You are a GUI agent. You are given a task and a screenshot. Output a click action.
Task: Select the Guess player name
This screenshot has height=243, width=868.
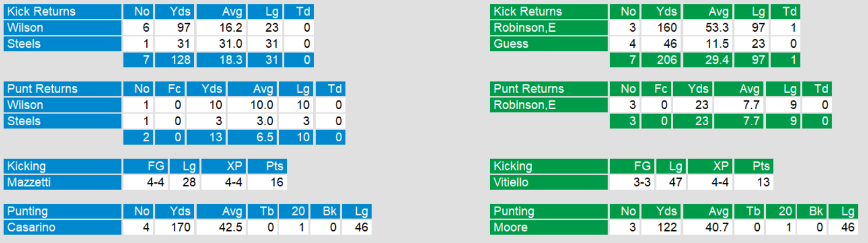coord(511,44)
